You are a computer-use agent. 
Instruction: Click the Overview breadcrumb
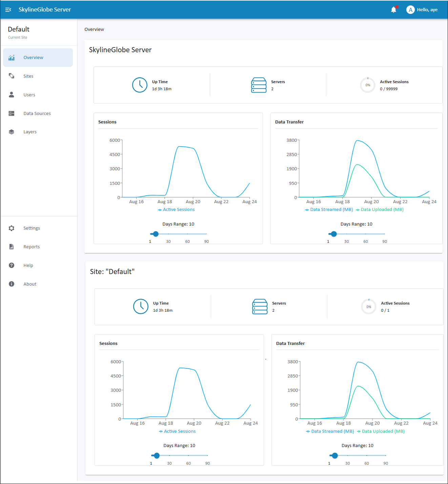click(94, 30)
